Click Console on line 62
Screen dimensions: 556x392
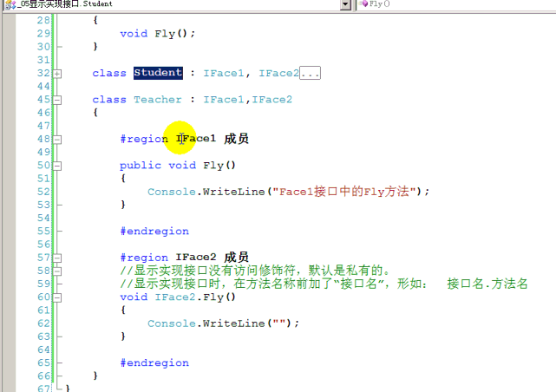[172, 323]
